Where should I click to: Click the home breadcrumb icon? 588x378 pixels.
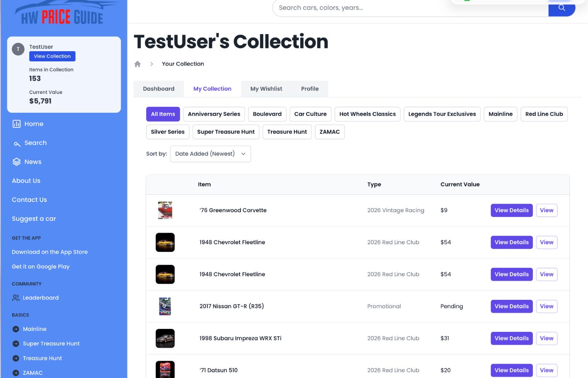click(x=137, y=64)
